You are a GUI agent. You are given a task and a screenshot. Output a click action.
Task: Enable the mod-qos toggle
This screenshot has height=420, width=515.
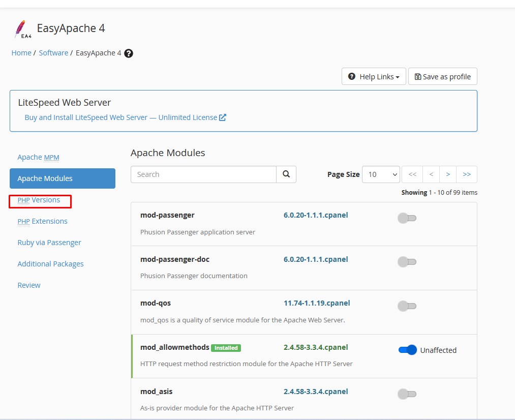pyautogui.click(x=407, y=306)
